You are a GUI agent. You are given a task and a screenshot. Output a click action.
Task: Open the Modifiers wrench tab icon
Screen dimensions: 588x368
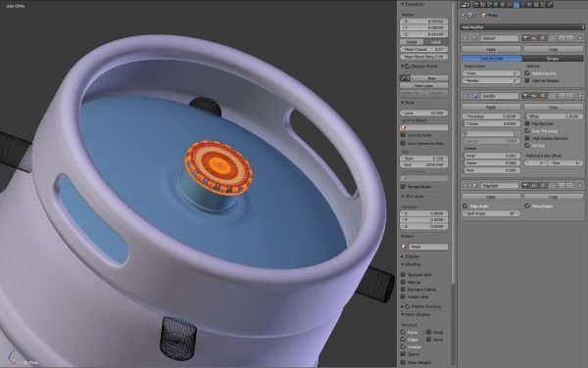tap(516, 5)
